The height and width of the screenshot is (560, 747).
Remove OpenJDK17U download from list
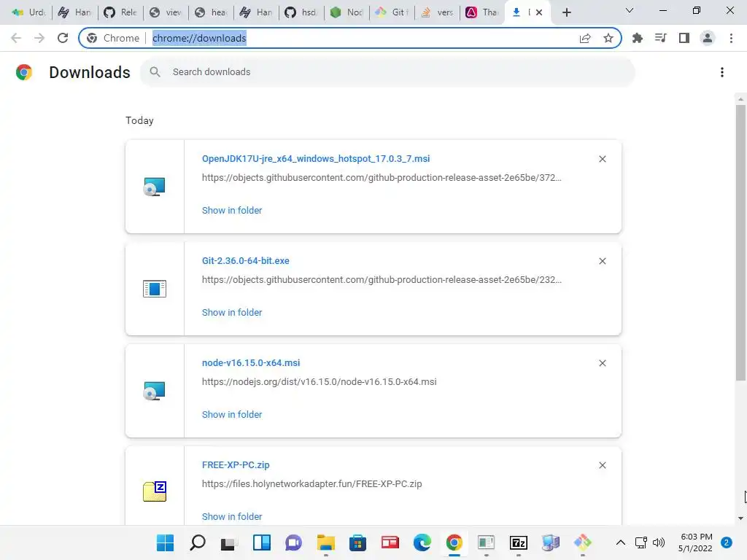[x=603, y=159]
